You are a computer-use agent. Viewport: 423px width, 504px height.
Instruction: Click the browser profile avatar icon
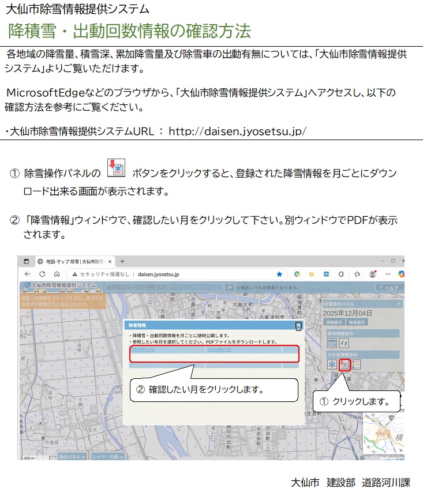pyautogui.click(x=373, y=274)
